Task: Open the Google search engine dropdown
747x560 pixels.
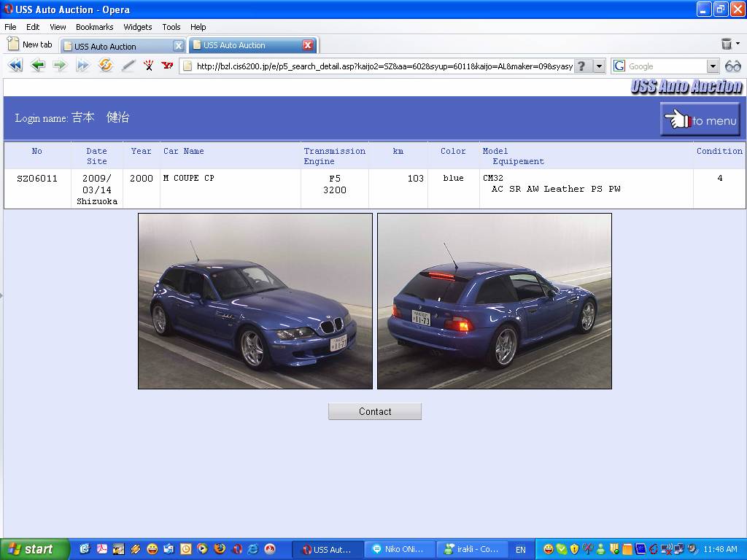Action: point(713,66)
